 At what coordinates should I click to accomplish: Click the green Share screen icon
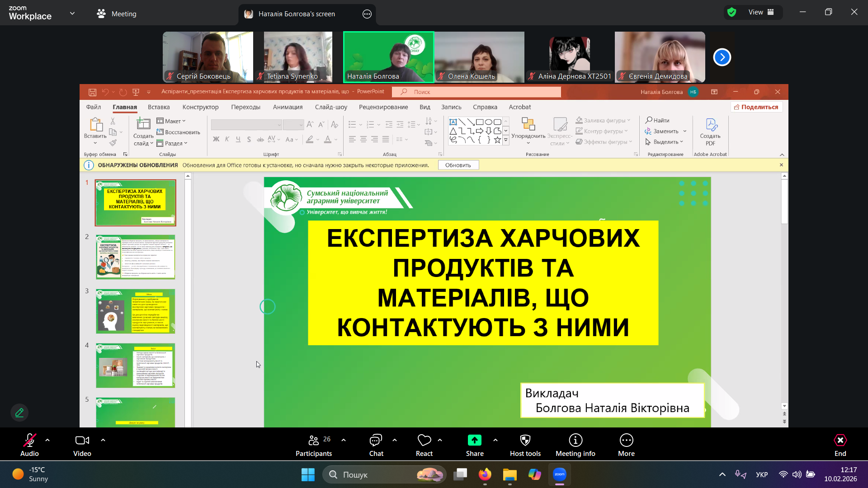(x=474, y=440)
